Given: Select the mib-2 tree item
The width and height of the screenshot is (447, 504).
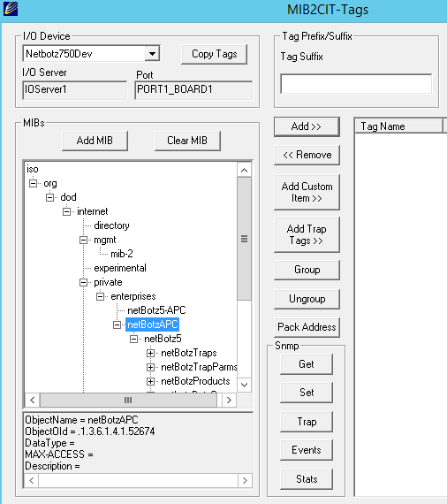Looking at the screenshot, I should [122, 254].
